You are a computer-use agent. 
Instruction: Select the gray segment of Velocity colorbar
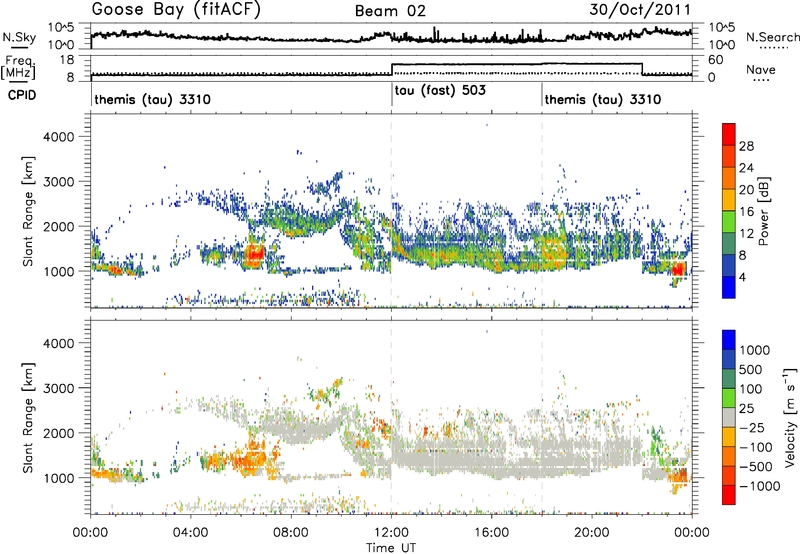(729, 417)
